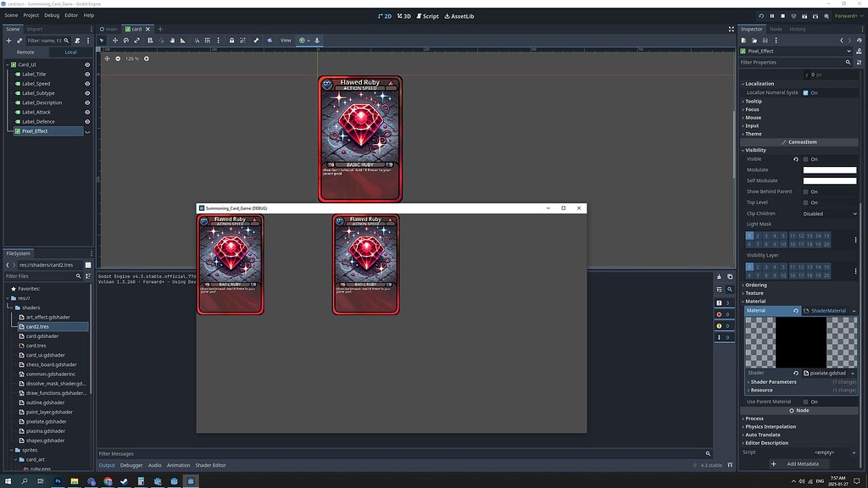Image resolution: width=868 pixels, height=488 pixels.
Task: Select the Rotate tool in the canvas toolbar
Action: [x=125, y=40]
